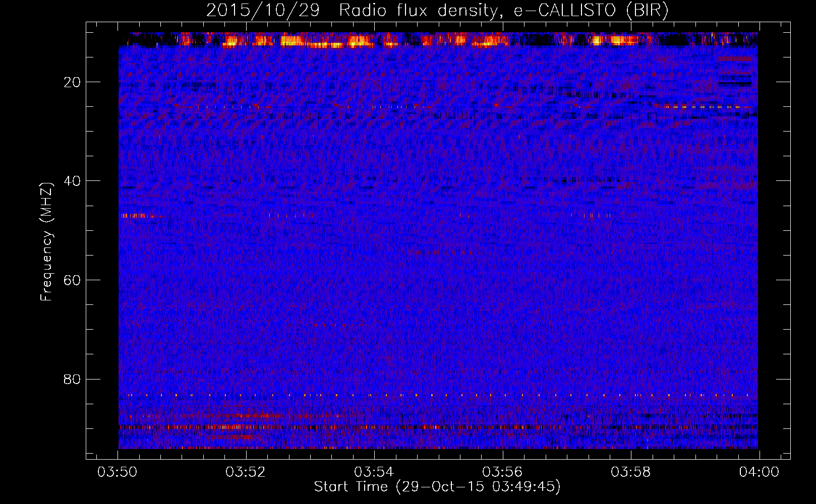Click the 'Start Time (29-Oct-15 03:49:45)' label
Viewport: 816px width, 504px height.
pos(437,487)
